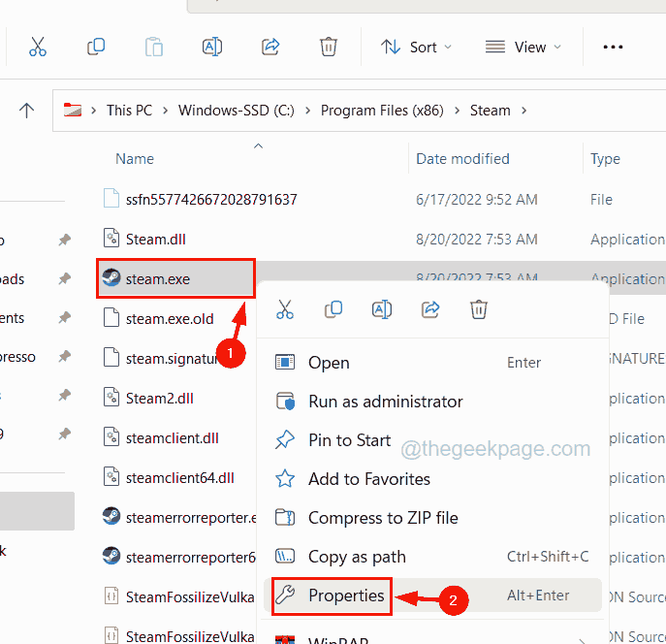This screenshot has width=666, height=644.
Task: Choose Add to Favorites
Action: pos(432,479)
